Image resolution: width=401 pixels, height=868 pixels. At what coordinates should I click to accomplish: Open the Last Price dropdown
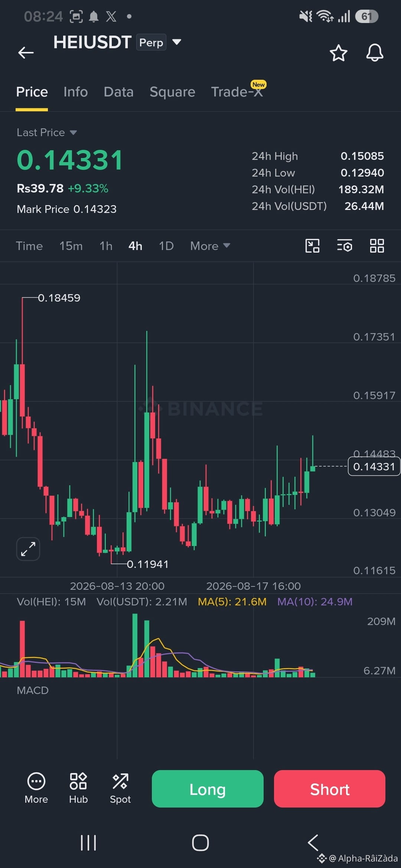[47, 132]
